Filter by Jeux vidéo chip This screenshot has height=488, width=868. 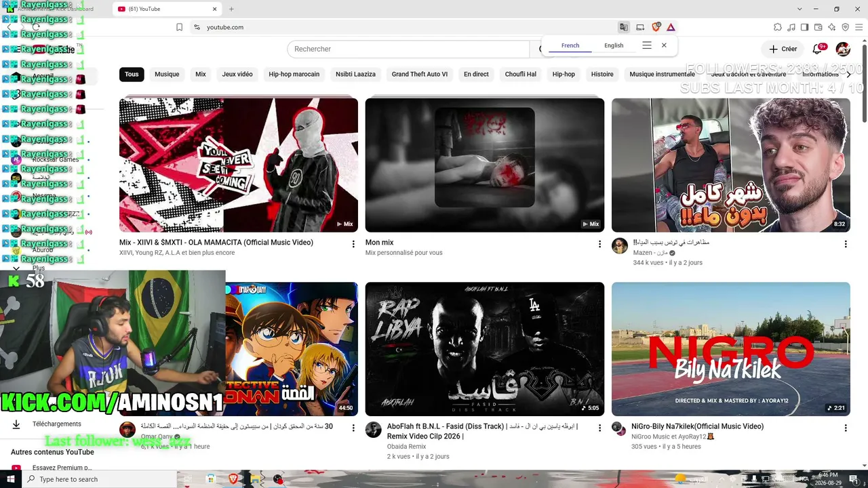click(237, 74)
